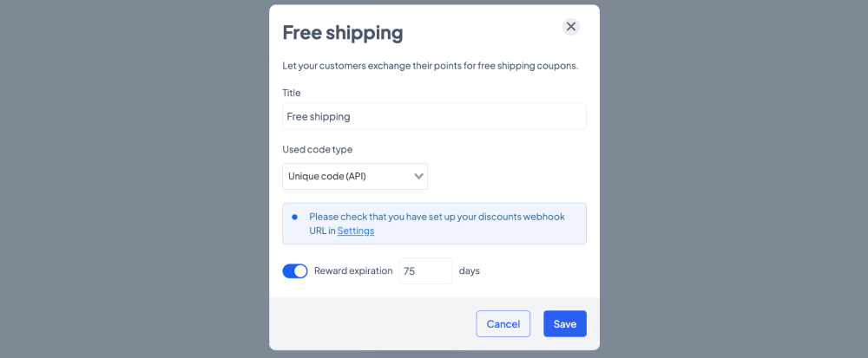Open the Used code type combo box

[355, 177]
